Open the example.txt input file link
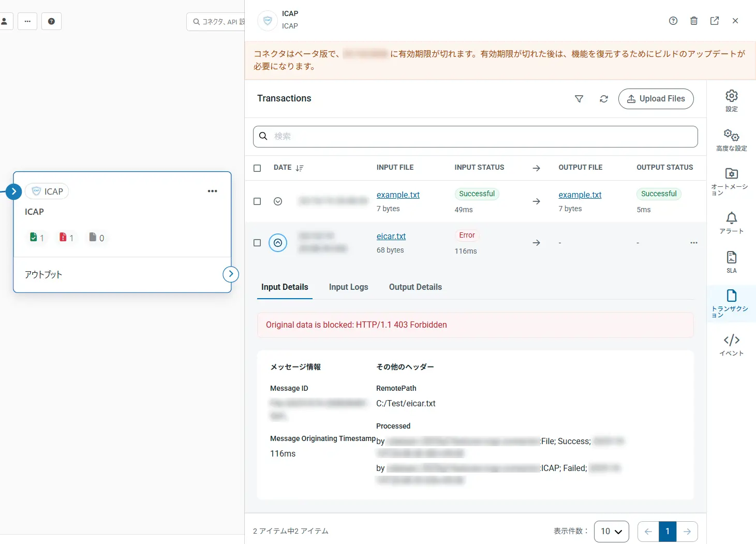This screenshot has height=544, width=756. click(397, 195)
